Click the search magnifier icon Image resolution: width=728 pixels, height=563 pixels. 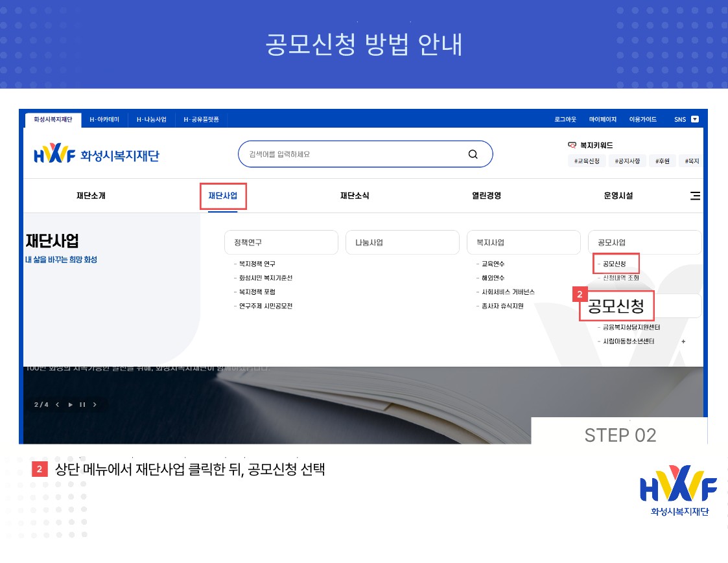click(x=473, y=154)
